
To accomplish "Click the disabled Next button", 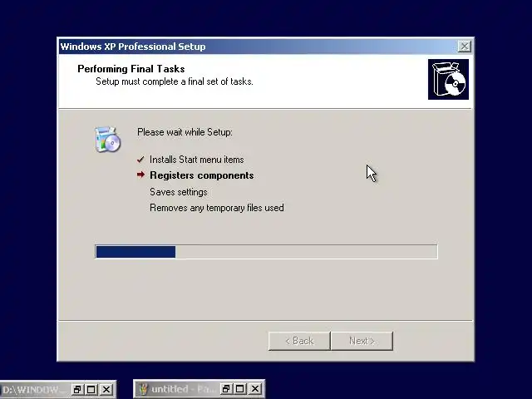I will (x=362, y=341).
